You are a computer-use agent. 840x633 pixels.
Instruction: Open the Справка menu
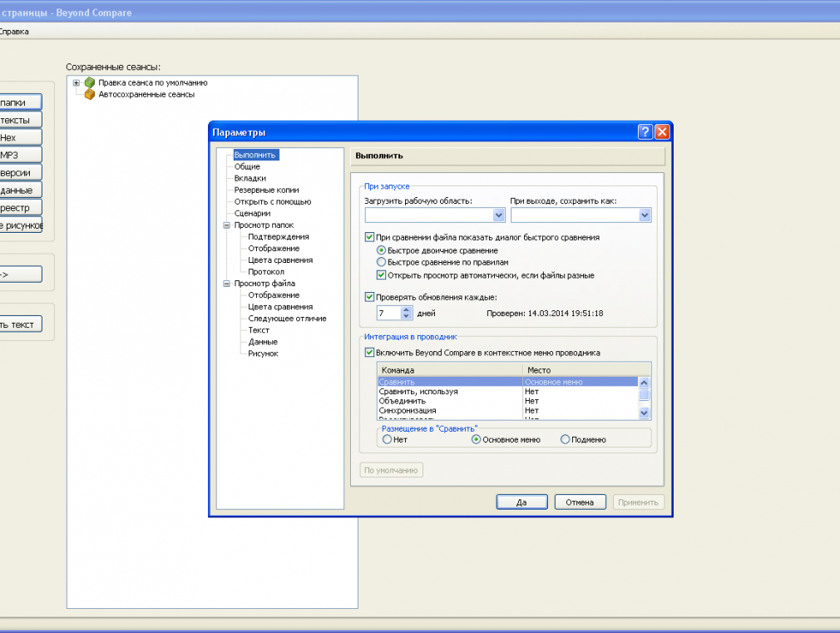click(x=14, y=32)
